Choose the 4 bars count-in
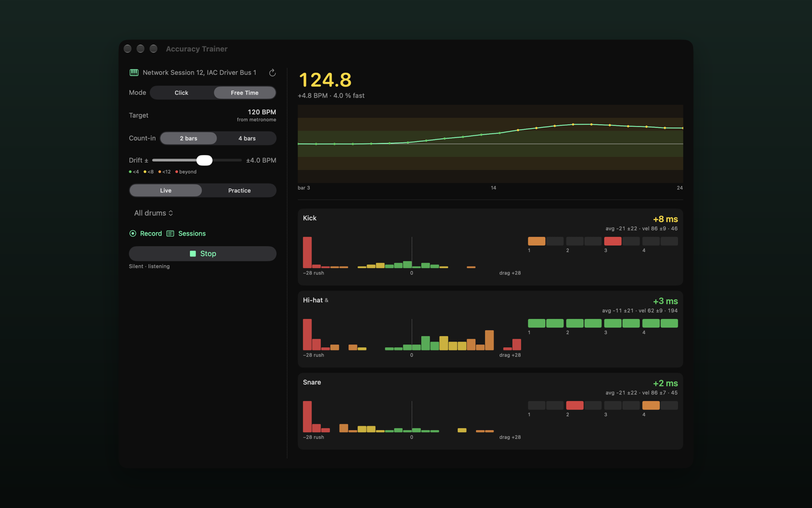 [247, 138]
